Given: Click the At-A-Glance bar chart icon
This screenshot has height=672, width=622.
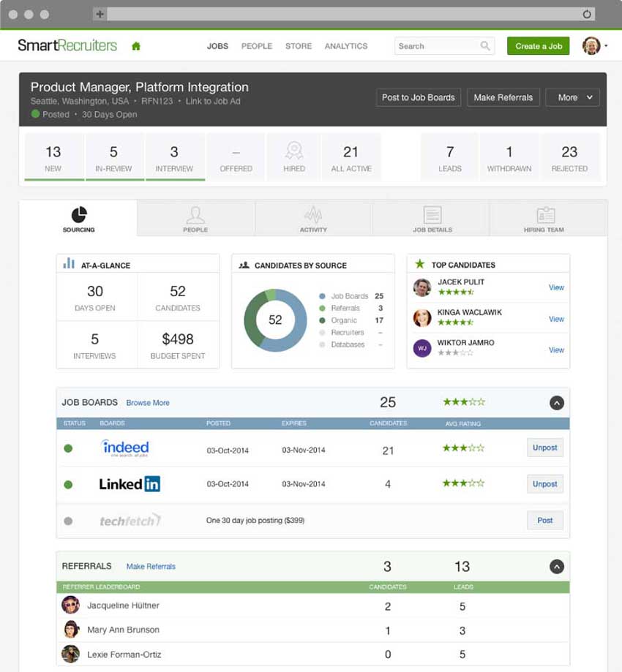Looking at the screenshot, I should tap(67, 263).
